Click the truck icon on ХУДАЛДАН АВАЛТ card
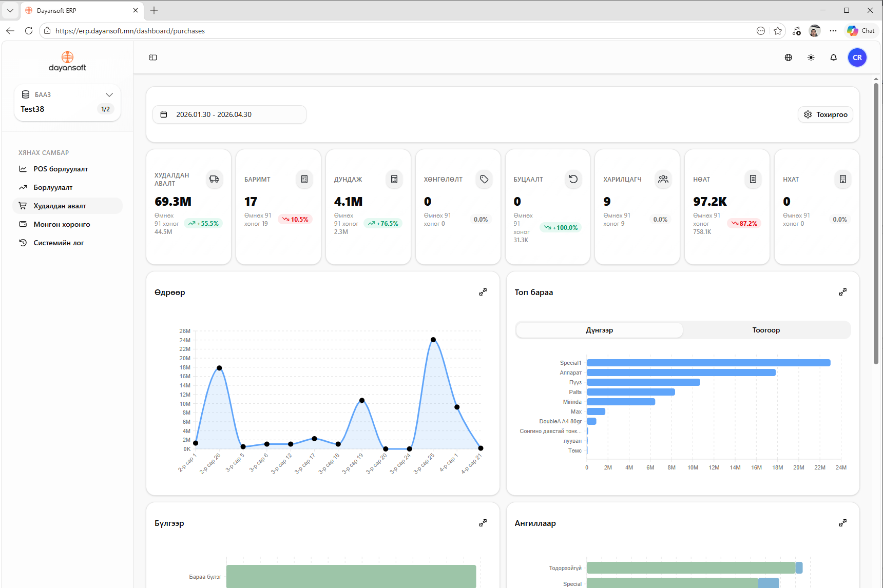 [x=215, y=179]
